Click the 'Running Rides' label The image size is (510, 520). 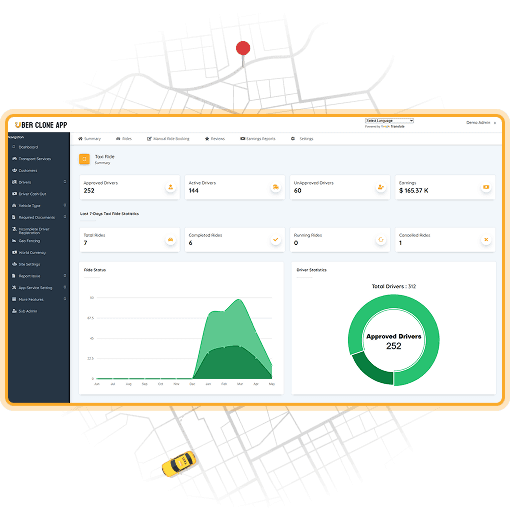(x=308, y=235)
